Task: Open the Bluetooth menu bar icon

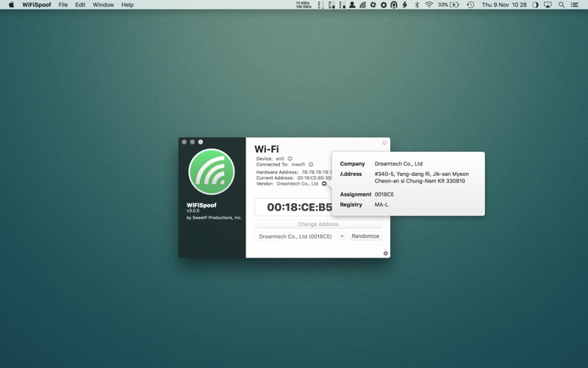Action: coord(417,5)
